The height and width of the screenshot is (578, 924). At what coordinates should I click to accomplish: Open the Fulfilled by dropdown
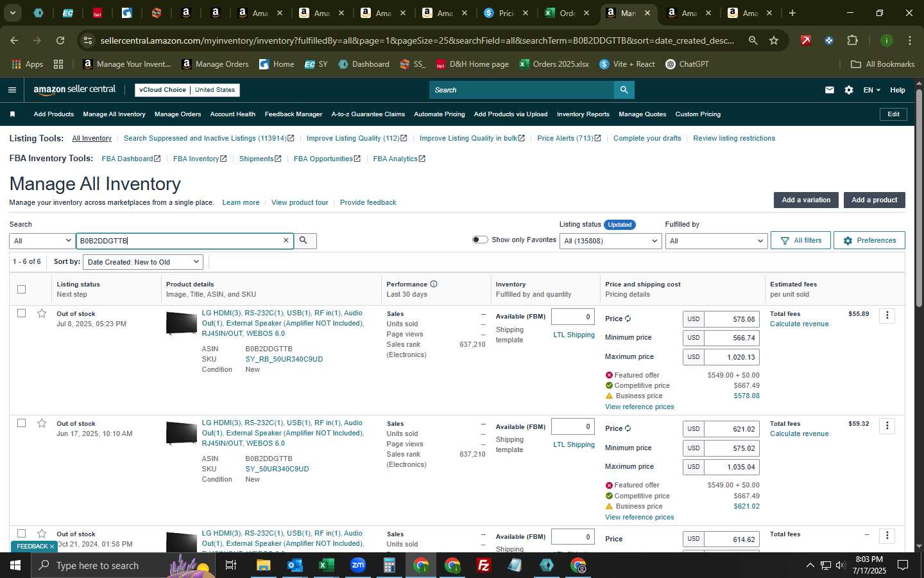[716, 241]
